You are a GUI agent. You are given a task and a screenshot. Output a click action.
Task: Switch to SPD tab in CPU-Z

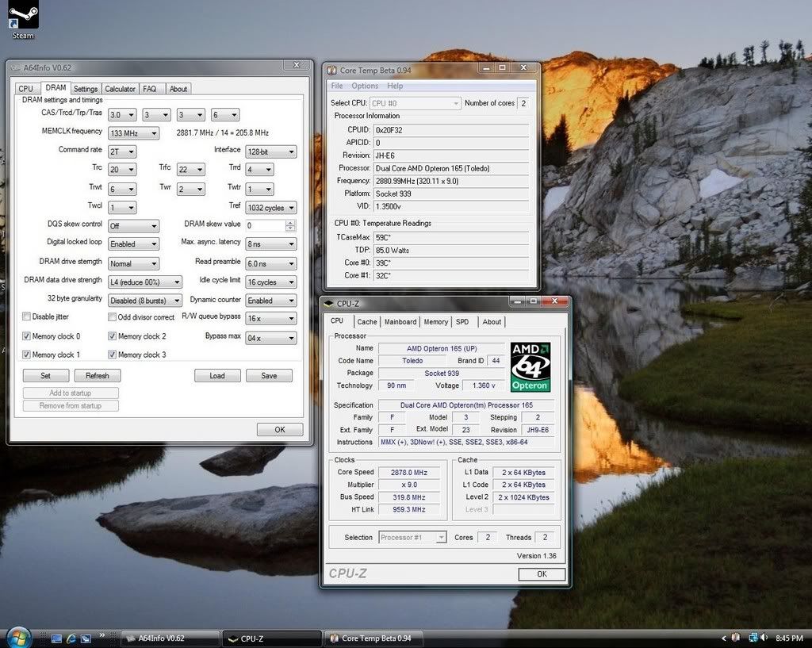pos(462,322)
